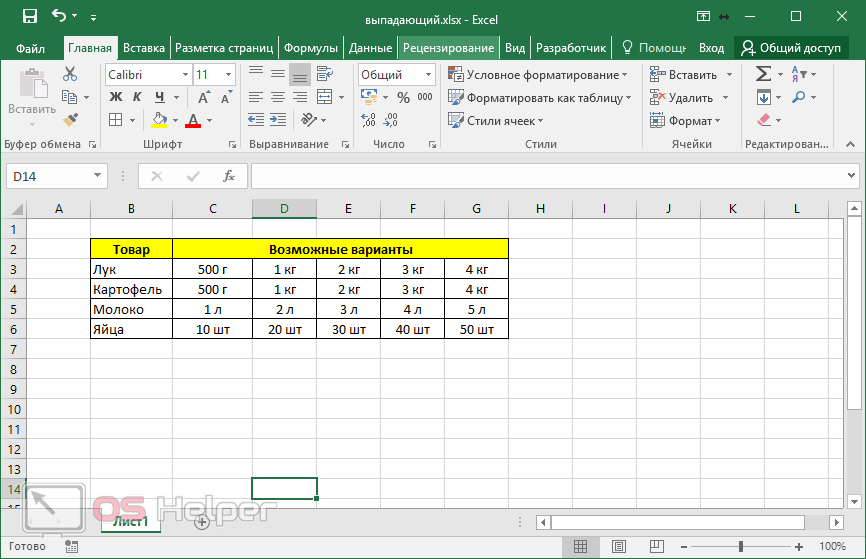Viewport: 866px width, 559px height.
Task: Click the increase font size icon
Action: [205, 97]
